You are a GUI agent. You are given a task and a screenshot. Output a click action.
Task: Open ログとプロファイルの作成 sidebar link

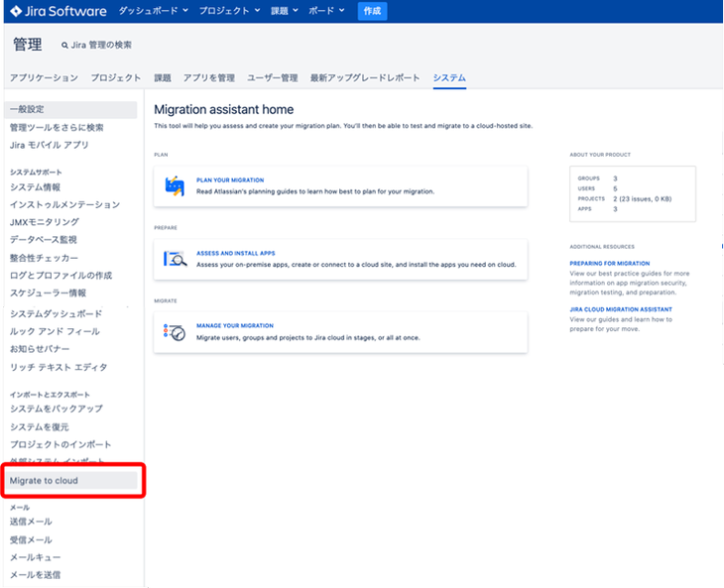tap(60, 276)
